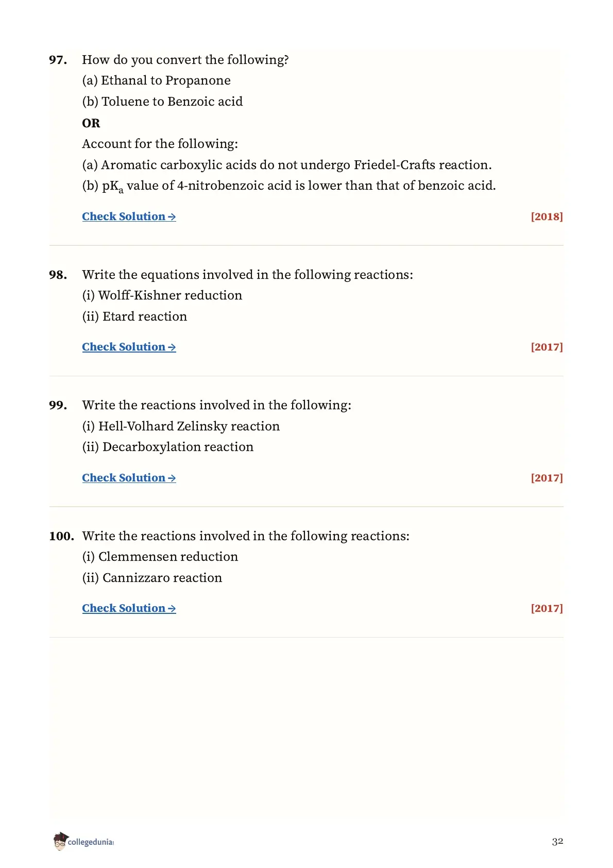
Task: Open Check Solution link for question 99
Action: point(129,478)
